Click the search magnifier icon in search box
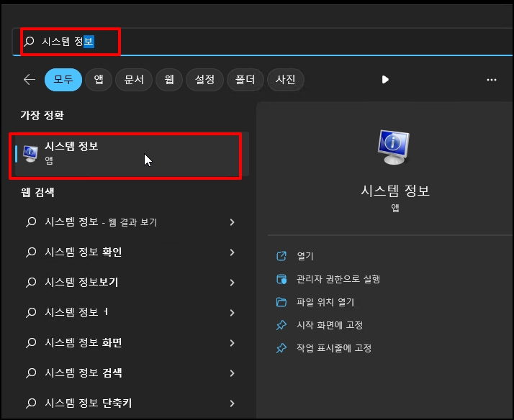 tap(30, 41)
